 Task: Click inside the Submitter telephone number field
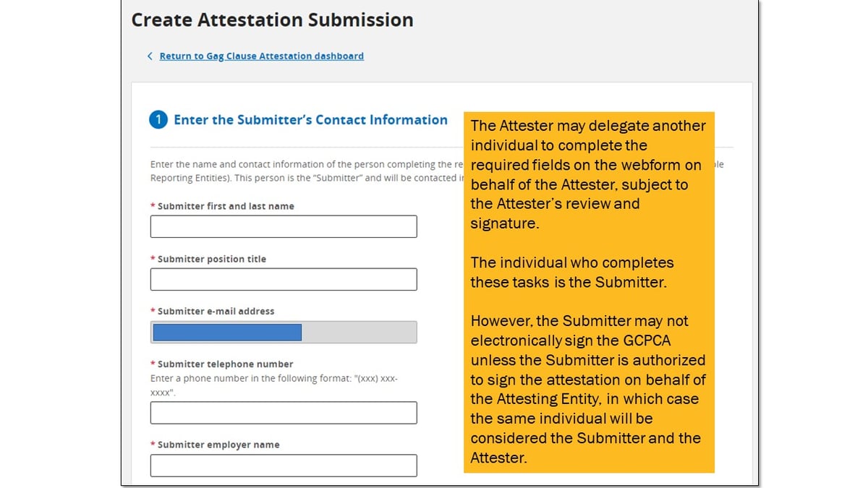click(x=283, y=413)
